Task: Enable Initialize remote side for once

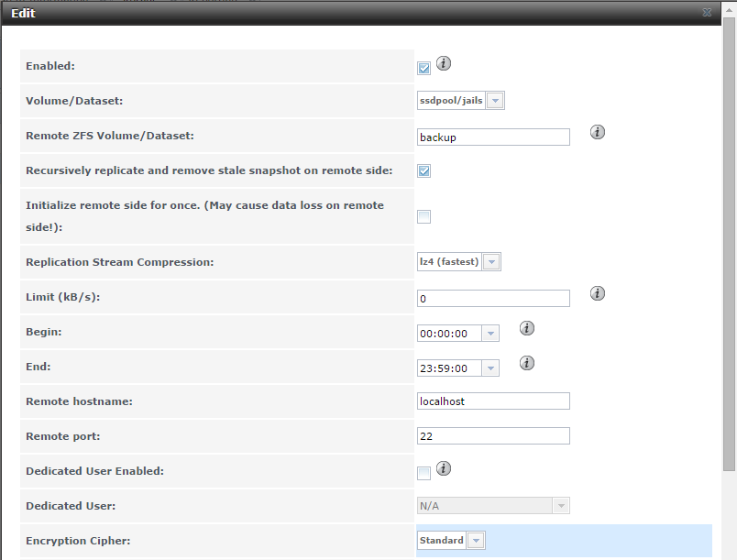Action: coord(423,217)
